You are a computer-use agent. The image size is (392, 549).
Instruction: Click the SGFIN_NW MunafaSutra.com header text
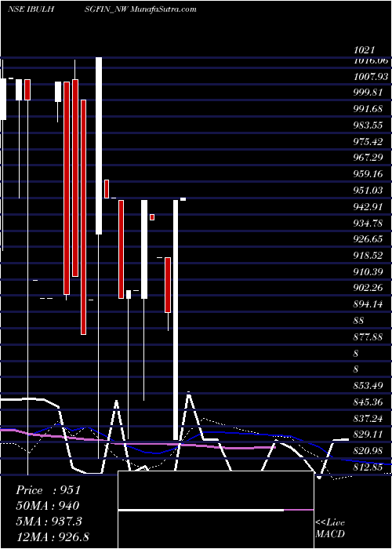point(140,9)
